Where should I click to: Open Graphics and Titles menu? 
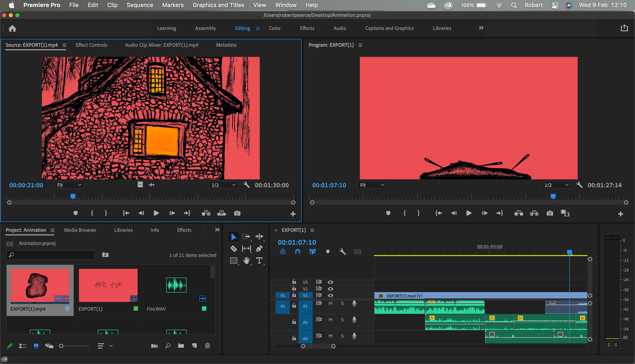[x=218, y=5]
